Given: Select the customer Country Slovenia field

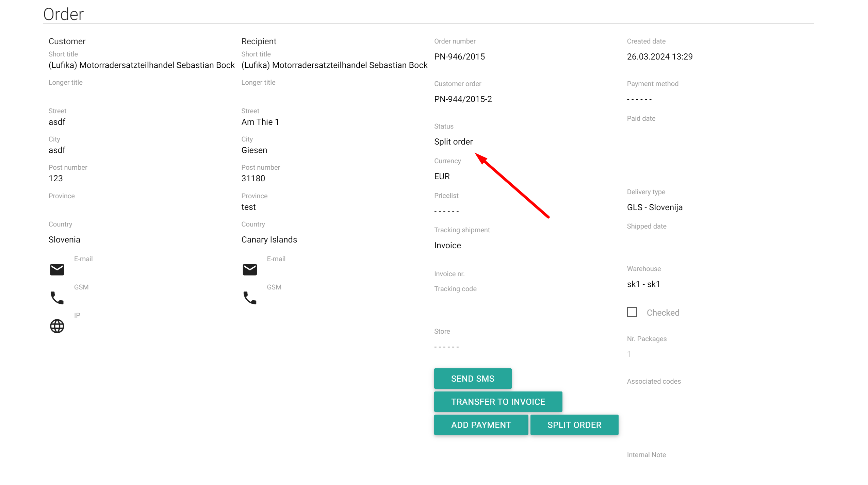Looking at the screenshot, I should click(64, 239).
